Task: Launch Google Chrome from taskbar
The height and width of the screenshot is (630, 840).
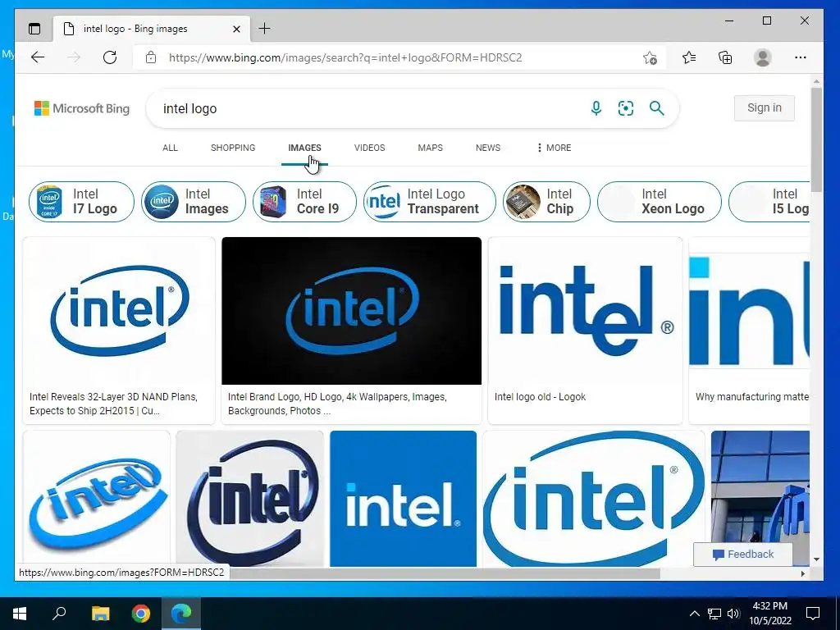Action: tap(141, 614)
